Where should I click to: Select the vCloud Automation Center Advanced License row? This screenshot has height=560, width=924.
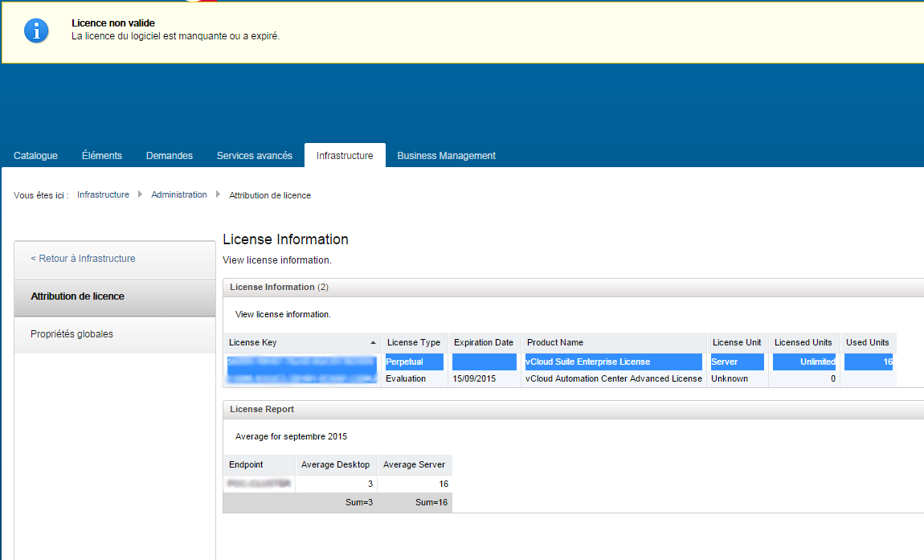[x=613, y=378]
